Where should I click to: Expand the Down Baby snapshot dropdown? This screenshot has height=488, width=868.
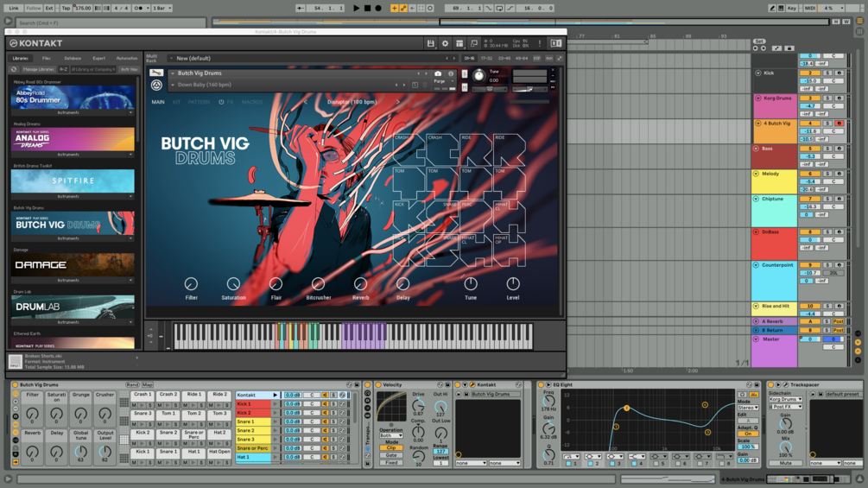[x=173, y=85]
